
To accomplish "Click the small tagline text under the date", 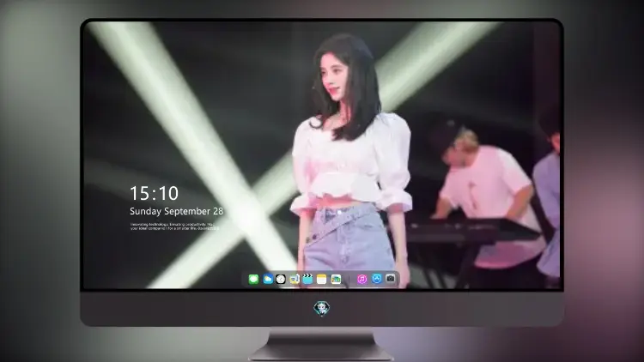I will click(174, 226).
